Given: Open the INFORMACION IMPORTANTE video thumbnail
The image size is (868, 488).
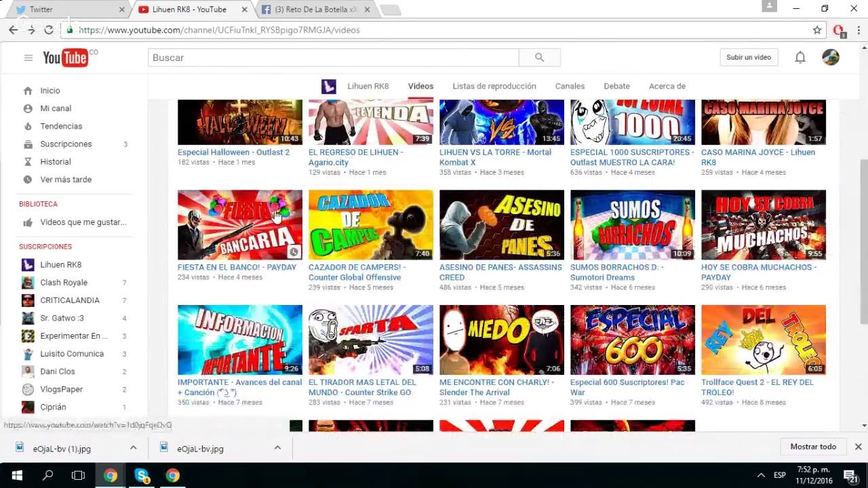Looking at the screenshot, I should 240,340.
